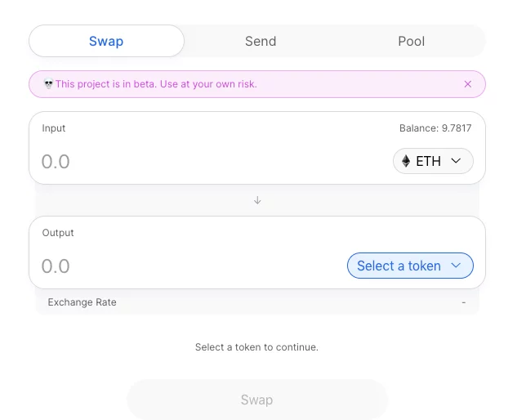Click the Select a token to continue message
Viewport: 526px width, 420px height.
(256, 347)
